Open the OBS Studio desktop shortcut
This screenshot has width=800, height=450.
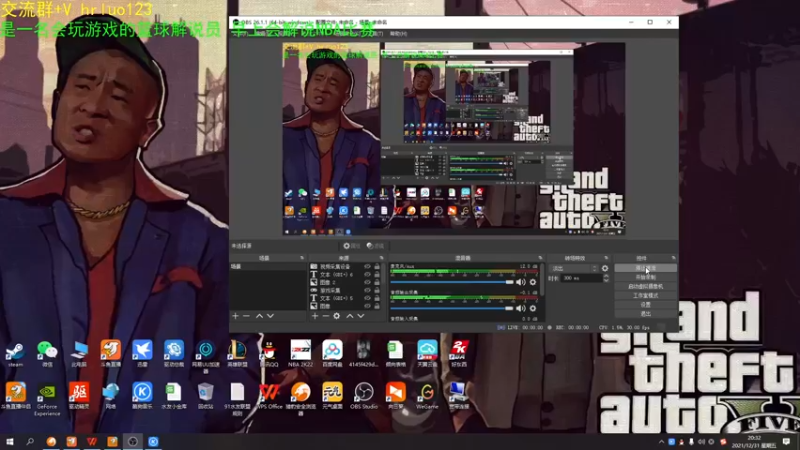(364, 396)
